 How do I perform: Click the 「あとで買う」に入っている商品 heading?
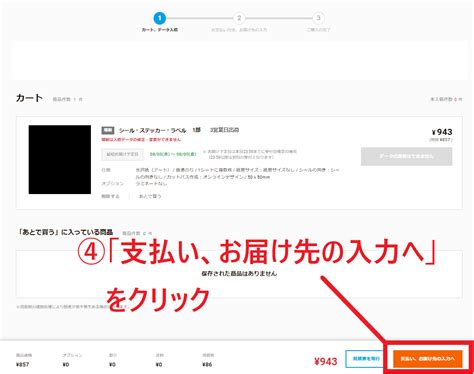(x=66, y=232)
